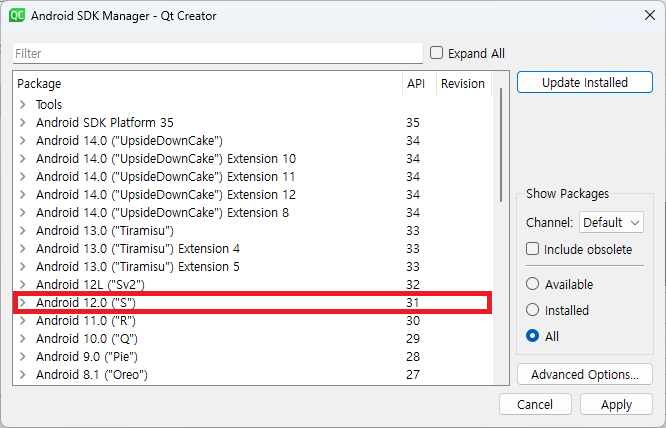This screenshot has height=428, width=666.
Task: Expand the Android 14.0 UpsideDownCake Extension 11 node
Action: point(23,176)
